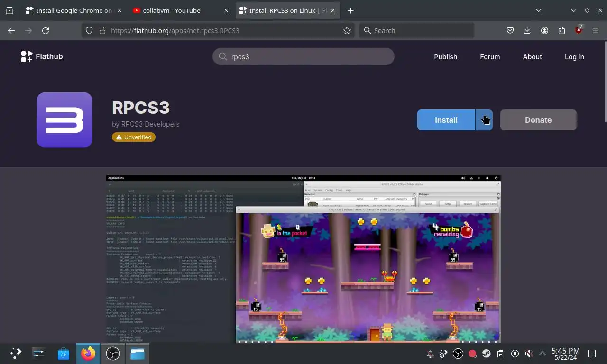
Task: Go forward to the next page
Action: [x=28, y=30]
